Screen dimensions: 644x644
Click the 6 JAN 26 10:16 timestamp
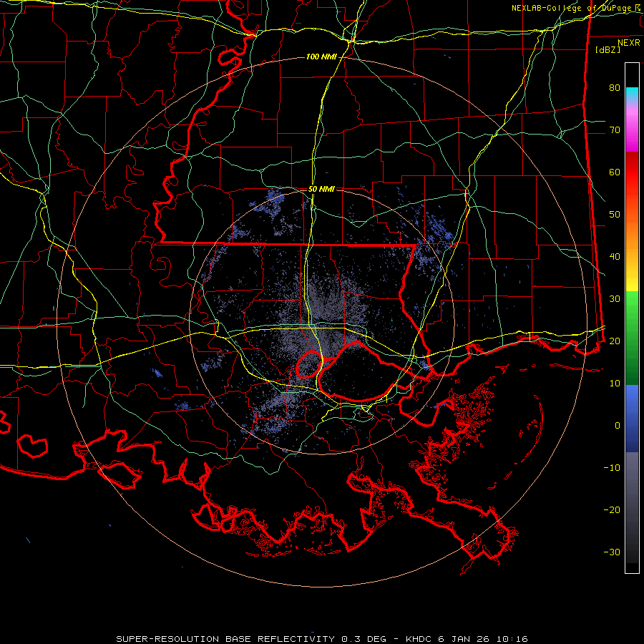(x=483, y=639)
